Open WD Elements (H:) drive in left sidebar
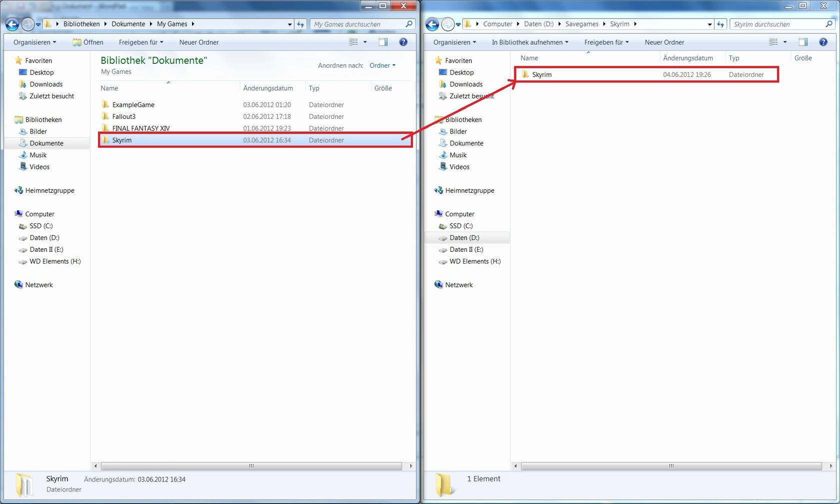Image resolution: width=840 pixels, height=504 pixels. tap(54, 261)
